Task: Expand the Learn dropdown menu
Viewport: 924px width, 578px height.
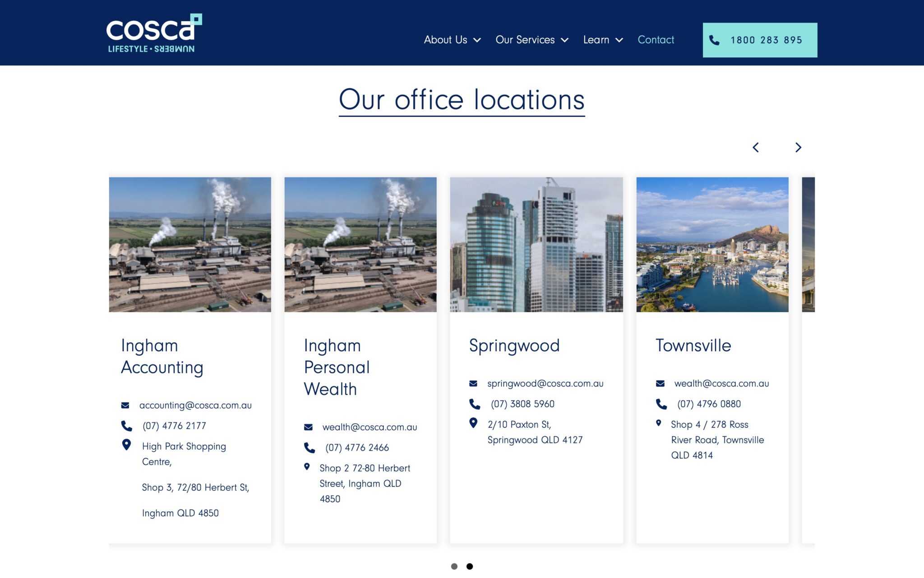Action: (x=603, y=40)
